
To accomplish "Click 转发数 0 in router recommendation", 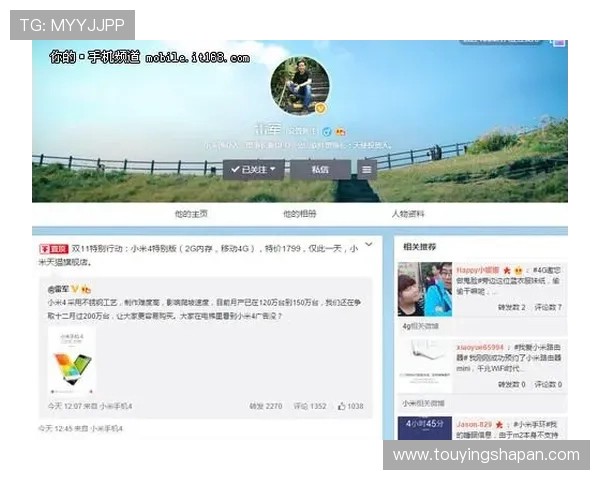I will (x=512, y=385).
